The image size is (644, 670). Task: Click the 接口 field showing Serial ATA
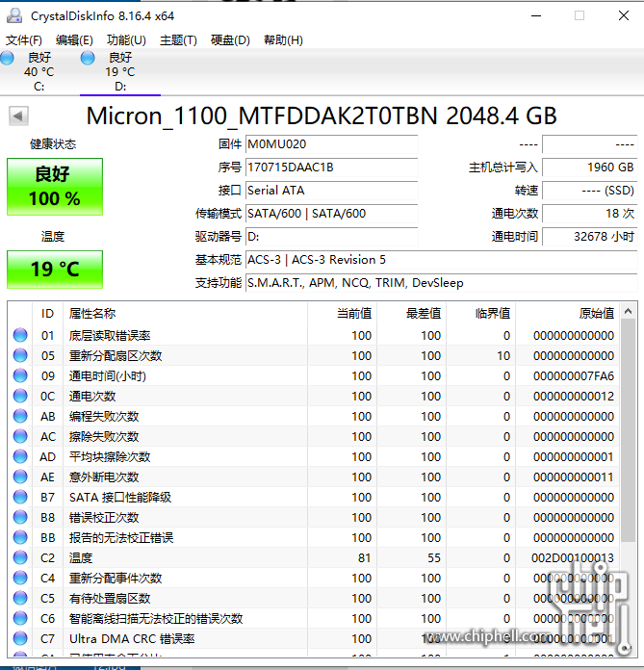pyautogui.click(x=331, y=191)
